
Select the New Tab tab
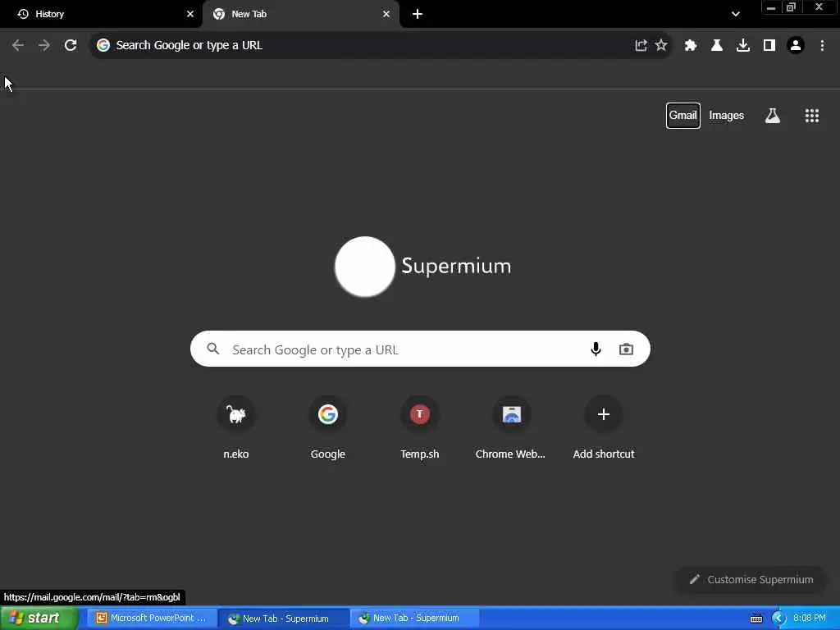pos(300,14)
